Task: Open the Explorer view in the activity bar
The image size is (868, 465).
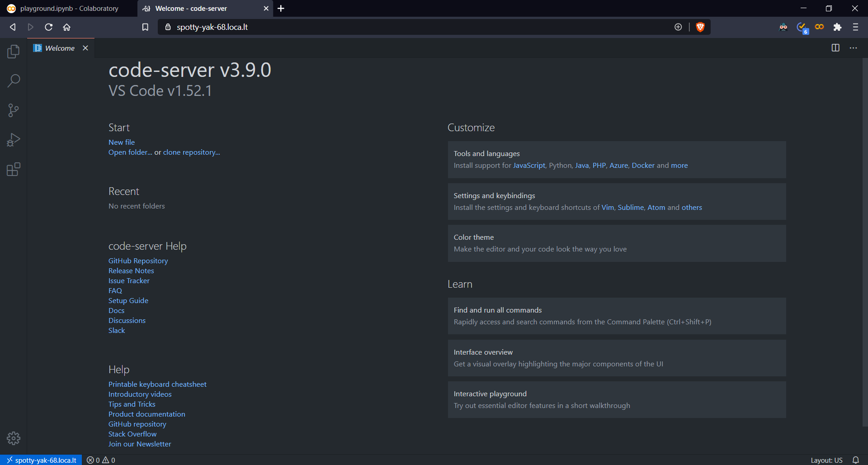Action: pos(14,52)
